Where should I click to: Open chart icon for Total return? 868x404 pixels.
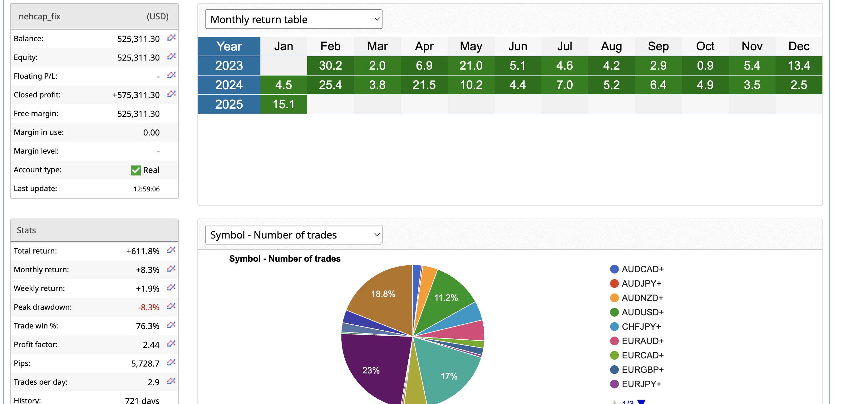click(171, 250)
